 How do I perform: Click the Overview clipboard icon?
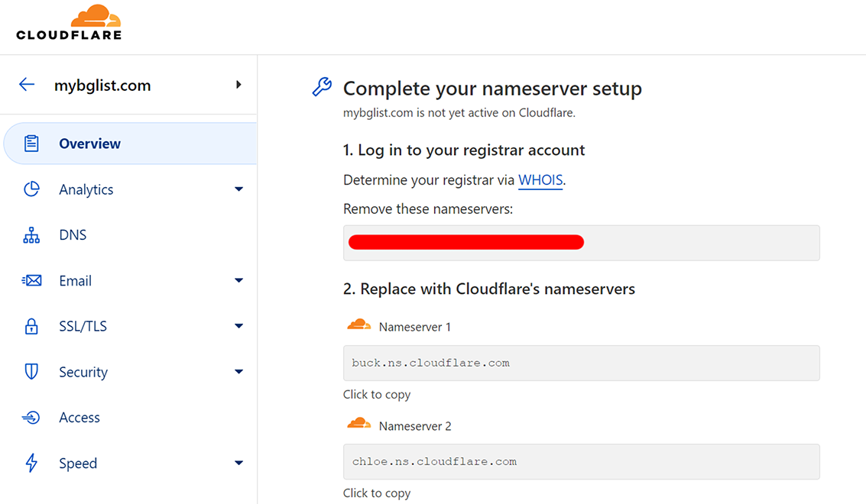coord(31,144)
